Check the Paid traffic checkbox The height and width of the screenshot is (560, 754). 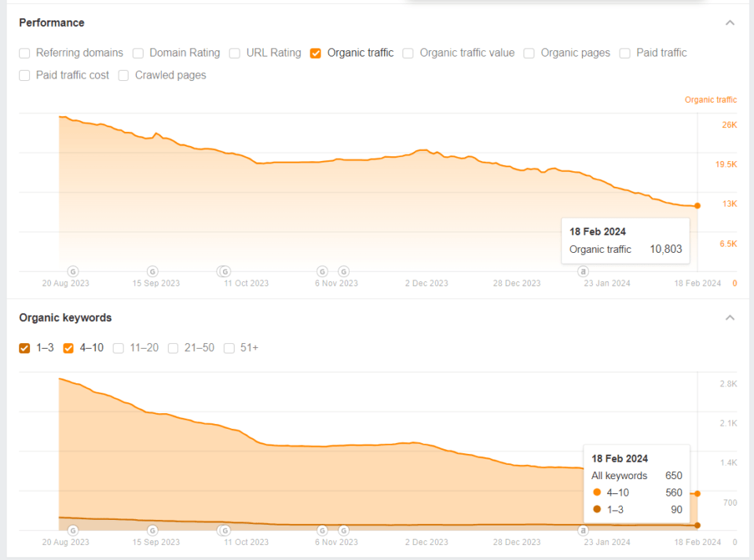pos(624,53)
